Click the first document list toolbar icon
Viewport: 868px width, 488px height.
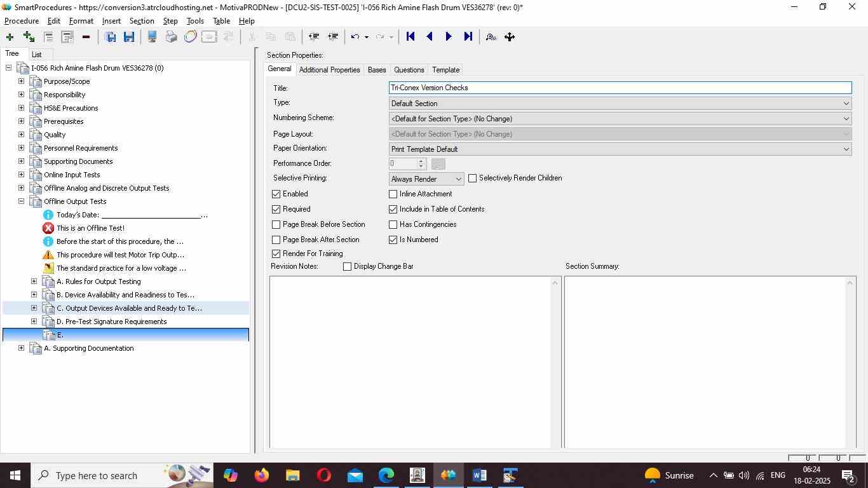tap(48, 37)
